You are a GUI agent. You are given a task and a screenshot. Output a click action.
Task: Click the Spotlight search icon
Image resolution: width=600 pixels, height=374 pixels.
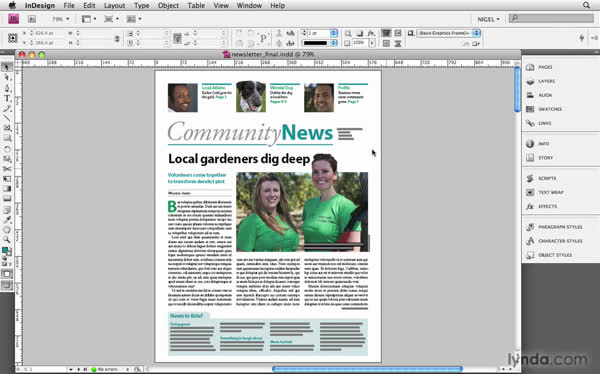coord(586,5)
